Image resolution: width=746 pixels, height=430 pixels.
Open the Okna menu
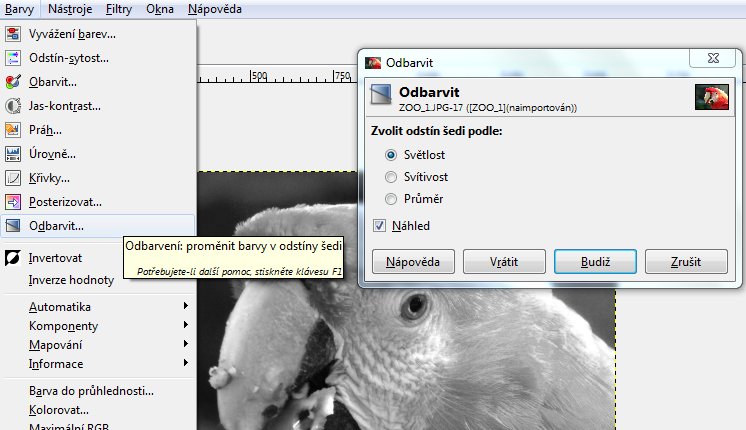click(x=160, y=9)
